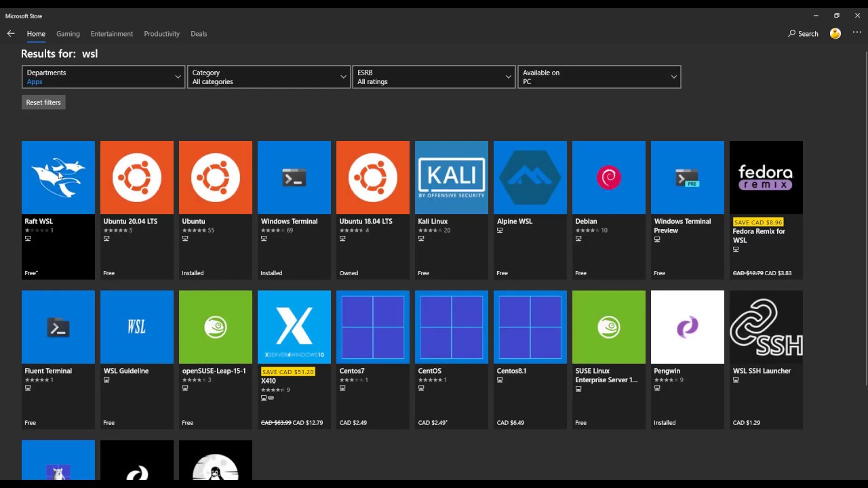Viewport: 868px width, 488px height.
Task: Open the Centos8.1 app icon
Action: (x=530, y=327)
